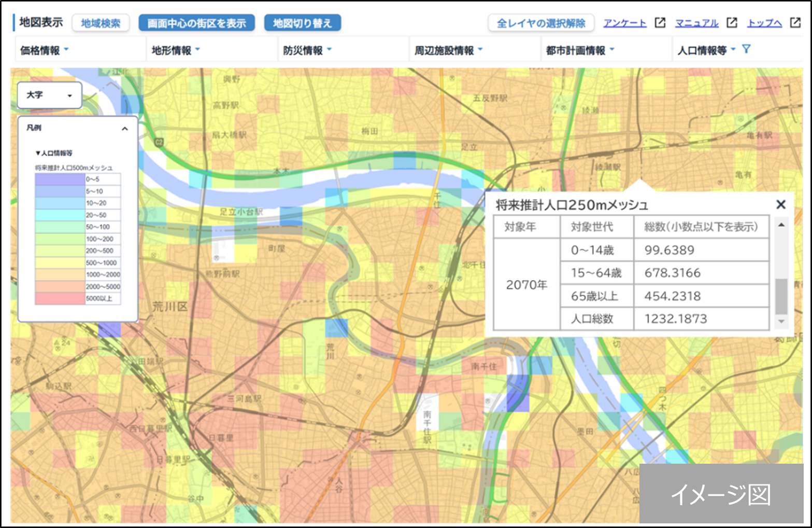Viewport: 812px width, 528px height.
Task: Click external link icon beside アンケート
Action: coord(660,23)
